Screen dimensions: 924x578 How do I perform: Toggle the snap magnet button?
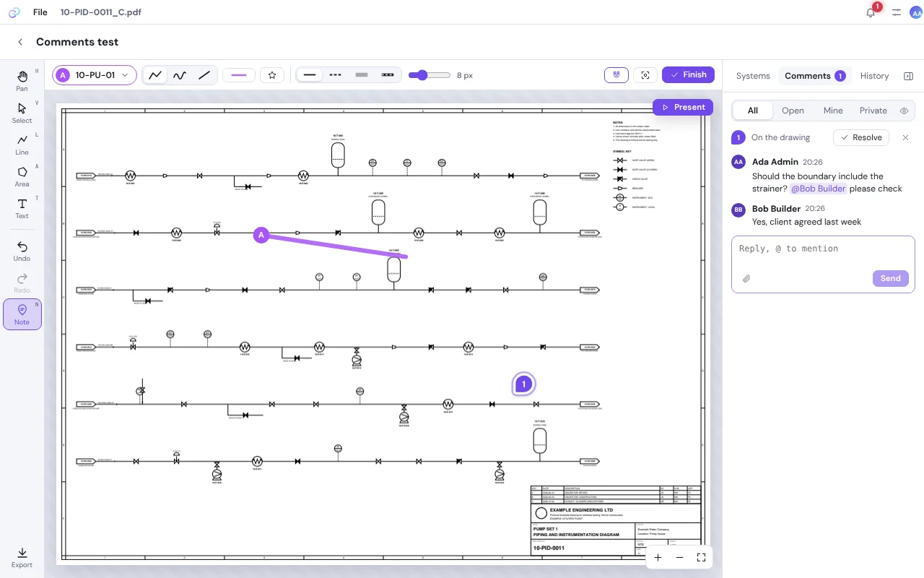click(616, 75)
